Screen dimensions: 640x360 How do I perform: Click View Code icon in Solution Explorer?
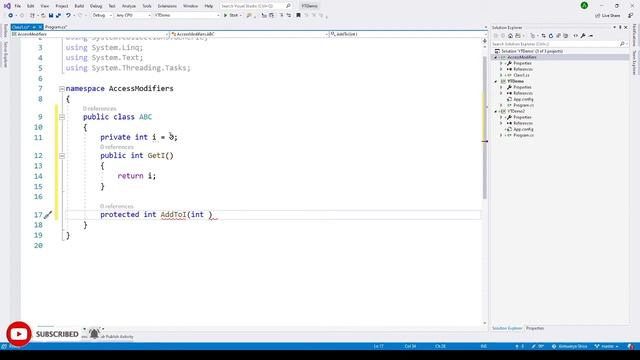coord(576,36)
